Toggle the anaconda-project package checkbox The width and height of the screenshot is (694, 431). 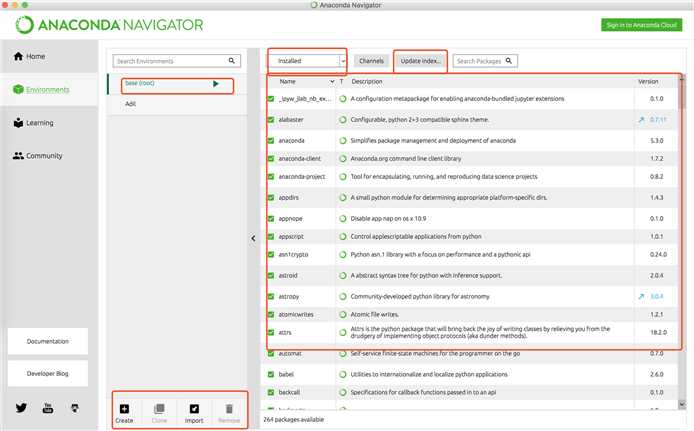coord(271,177)
